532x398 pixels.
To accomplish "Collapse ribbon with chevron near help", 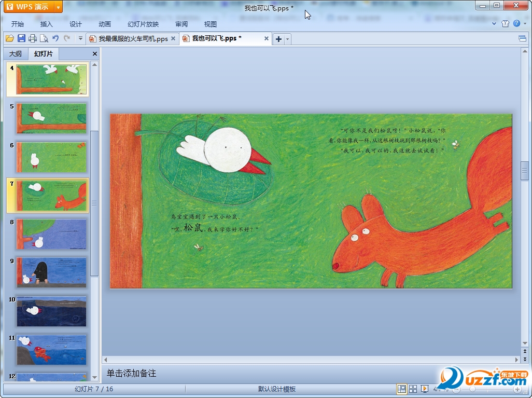I will point(494,23).
